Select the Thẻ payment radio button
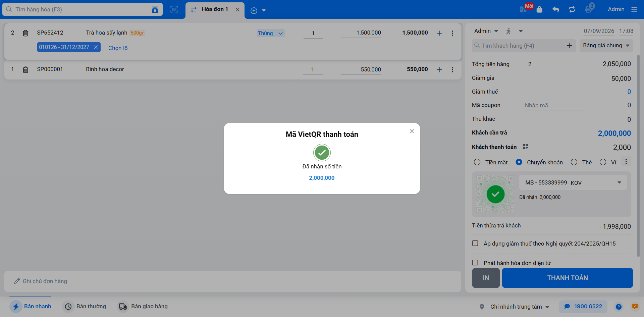The image size is (644, 317). [574, 162]
